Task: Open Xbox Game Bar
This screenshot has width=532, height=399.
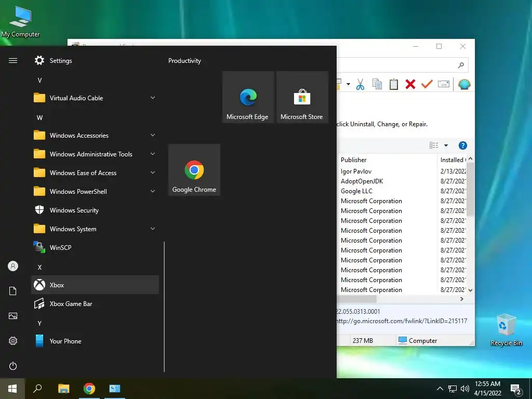Action: click(95, 303)
